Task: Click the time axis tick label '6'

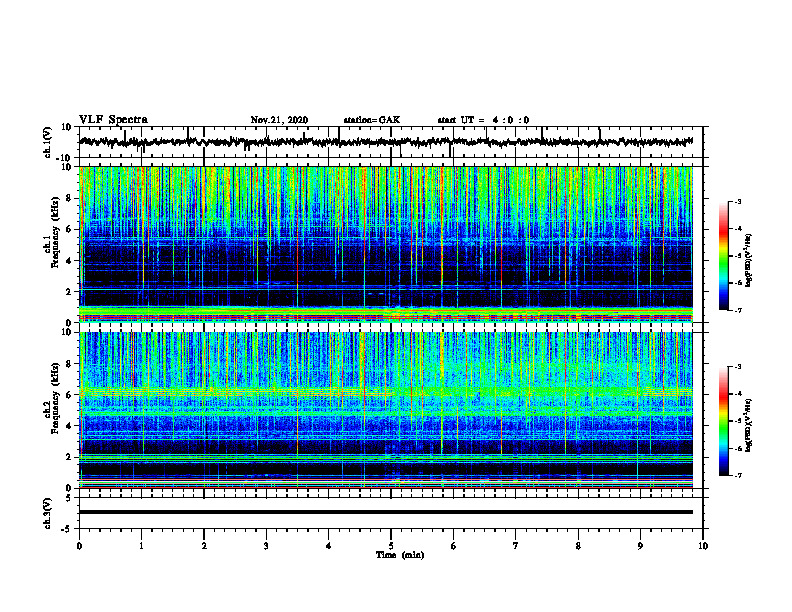Action: [x=454, y=546]
